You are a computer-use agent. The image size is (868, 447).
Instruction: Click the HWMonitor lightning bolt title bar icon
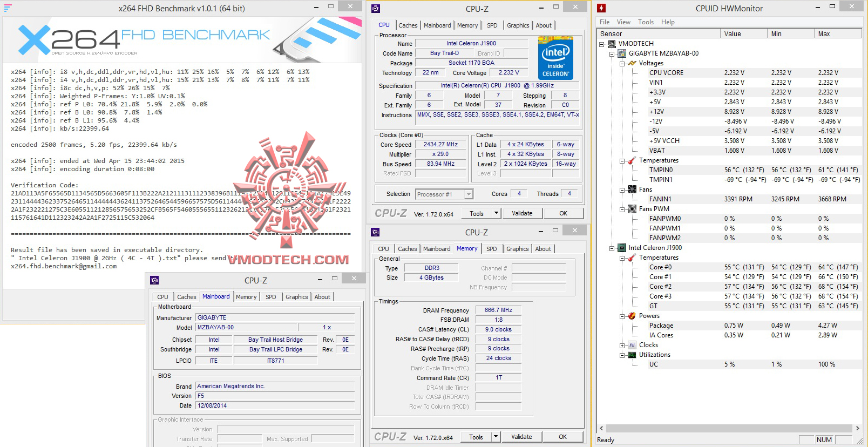pos(601,8)
